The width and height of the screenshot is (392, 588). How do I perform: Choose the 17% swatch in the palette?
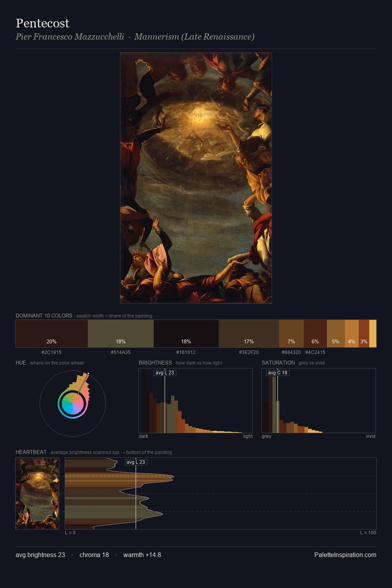pyautogui.click(x=249, y=334)
